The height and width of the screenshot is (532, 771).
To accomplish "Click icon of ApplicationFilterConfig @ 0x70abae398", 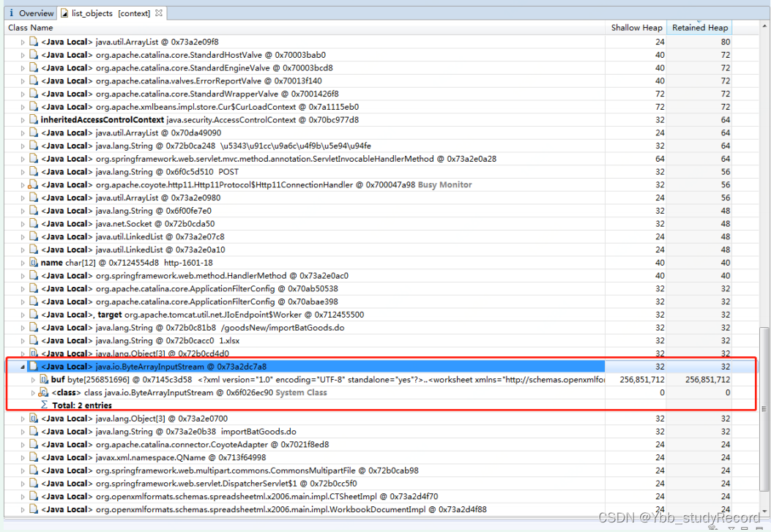I will click(x=34, y=301).
